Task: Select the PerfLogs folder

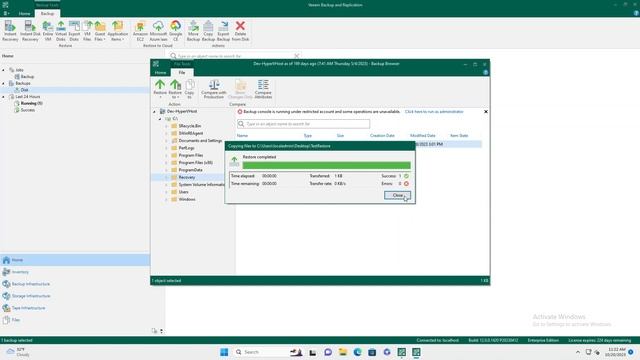Action: click(x=187, y=148)
